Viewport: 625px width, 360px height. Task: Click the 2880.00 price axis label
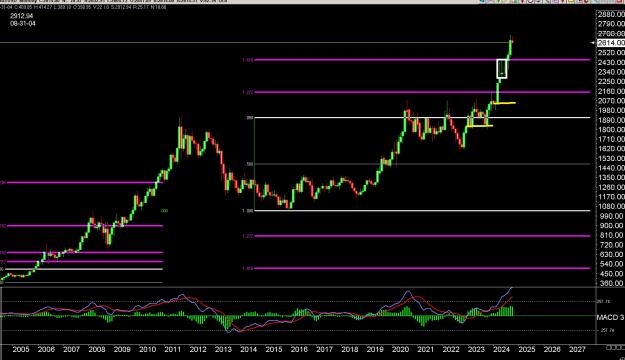coord(611,14)
